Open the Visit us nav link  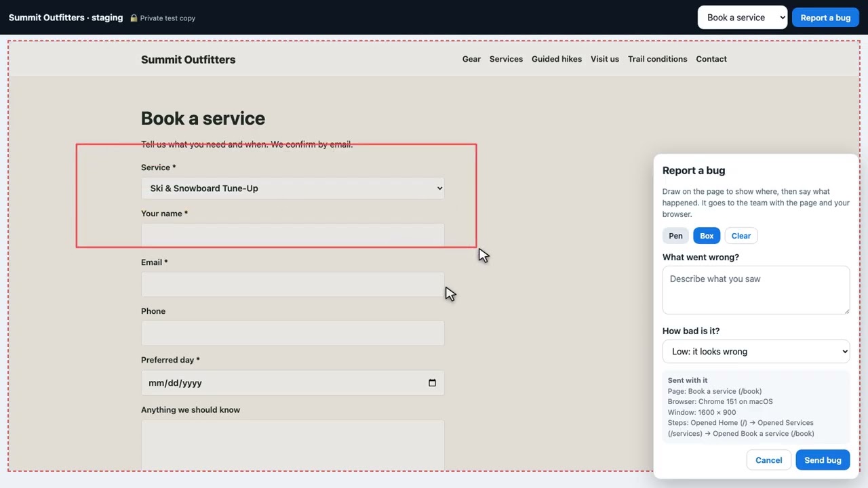[x=605, y=59]
